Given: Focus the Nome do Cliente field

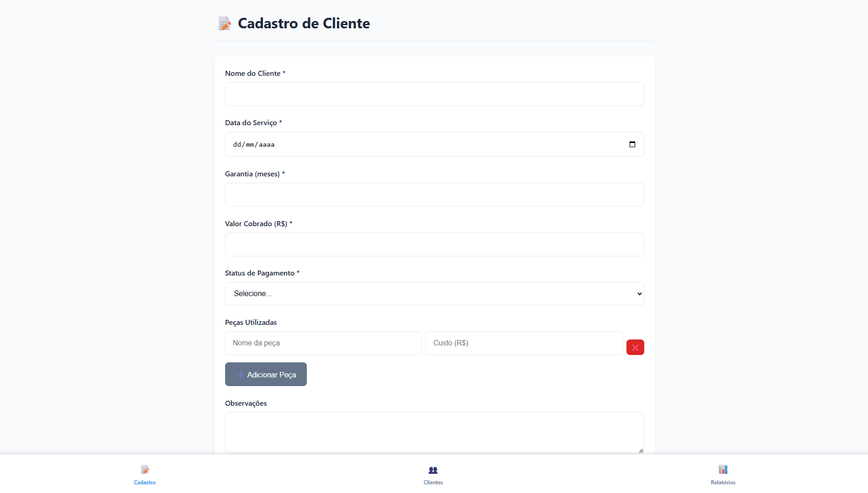Looking at the screenshot, I should [434, 94].
